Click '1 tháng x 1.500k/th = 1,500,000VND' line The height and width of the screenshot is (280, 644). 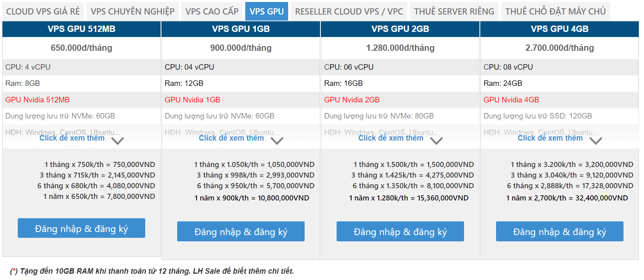pos(414,165)
